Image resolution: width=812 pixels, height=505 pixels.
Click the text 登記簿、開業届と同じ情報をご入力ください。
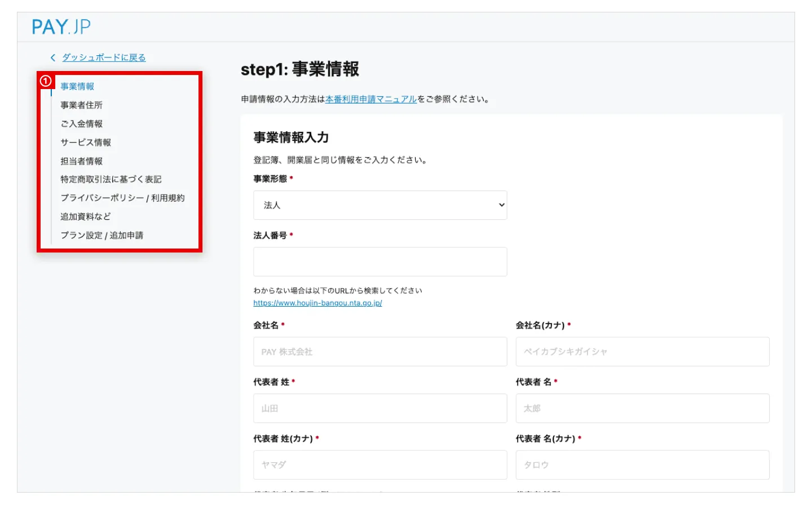pyautogui.click(x=341, y=160)
